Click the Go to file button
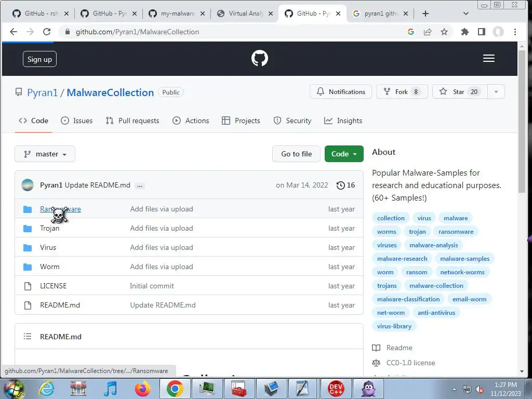532x399 pixels. 296,154
